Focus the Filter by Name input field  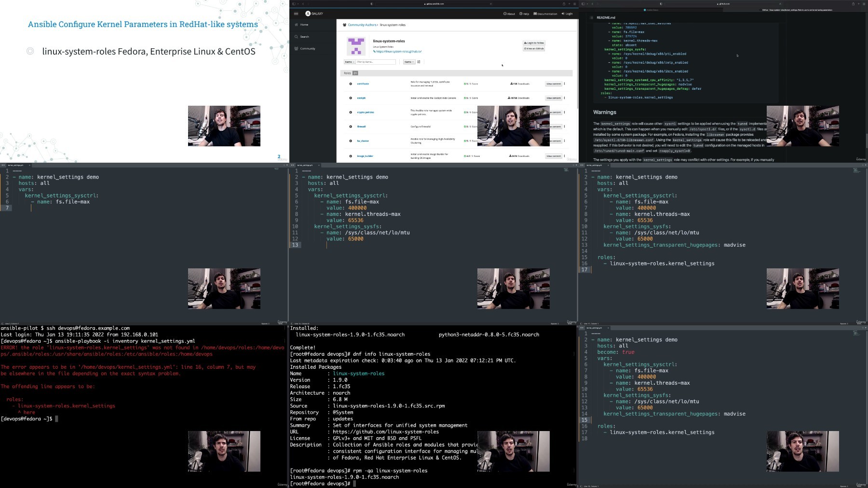(x=376, y=62)
